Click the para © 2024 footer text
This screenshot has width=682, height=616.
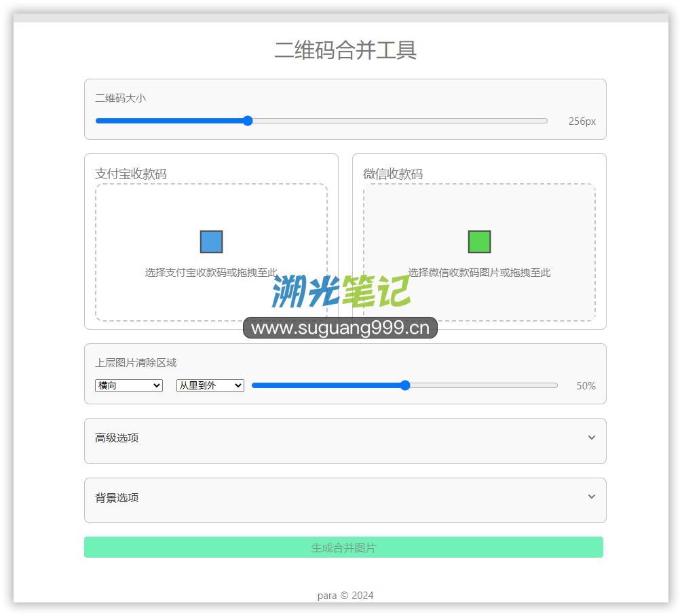pyautogui.click(x=345, y=596)
